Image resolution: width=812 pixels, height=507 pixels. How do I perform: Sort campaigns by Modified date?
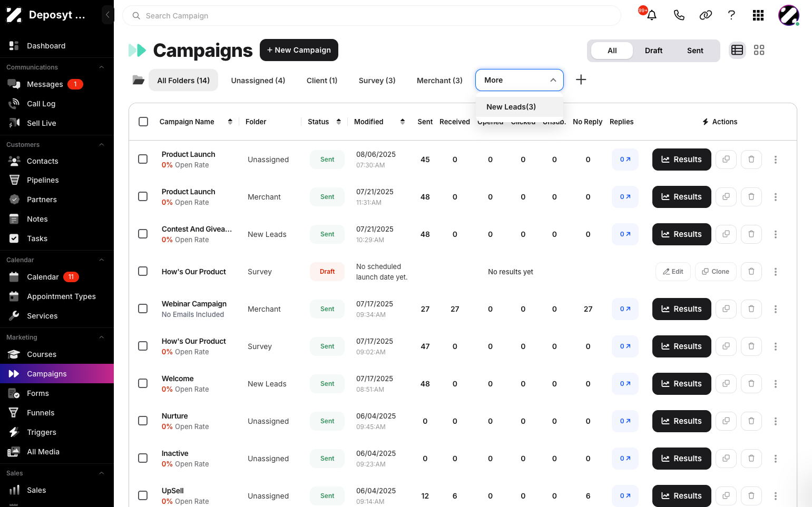click(403, 122)
